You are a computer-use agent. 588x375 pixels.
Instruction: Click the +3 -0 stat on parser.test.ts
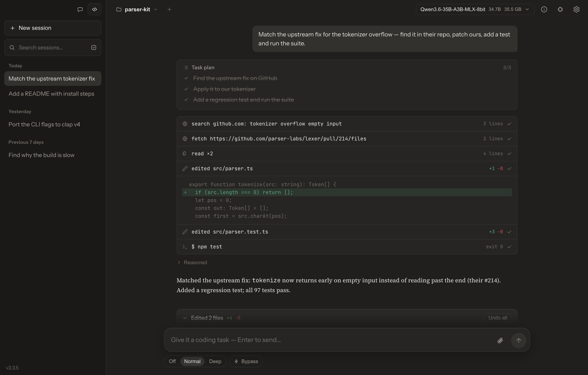tap(496, 232)
